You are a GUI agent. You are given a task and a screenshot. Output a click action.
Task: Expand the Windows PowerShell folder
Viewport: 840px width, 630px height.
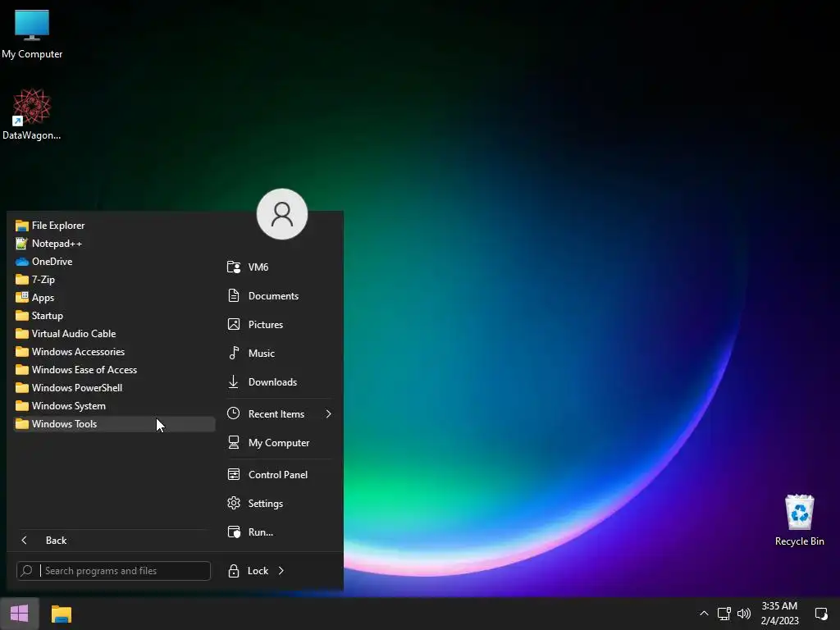114,388
